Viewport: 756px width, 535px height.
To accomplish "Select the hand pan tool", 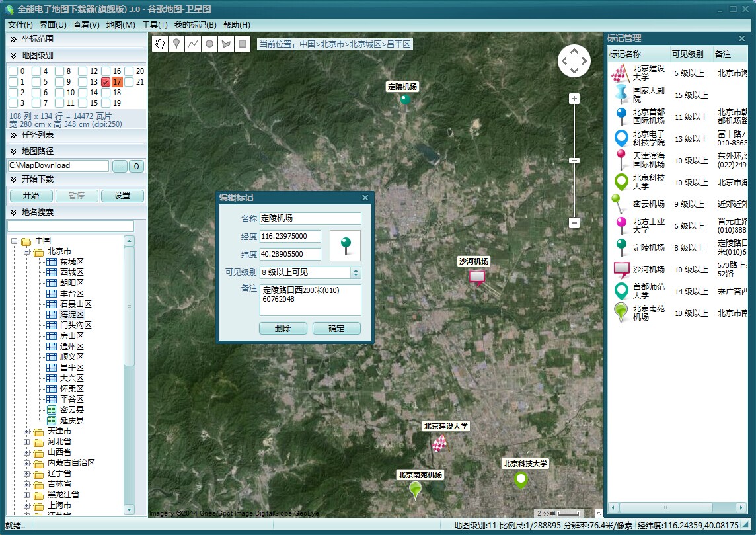I will point(160,44).
